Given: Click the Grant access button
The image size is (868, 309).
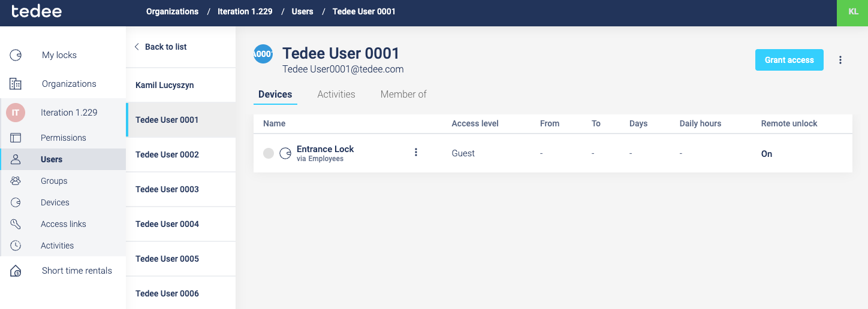Looking at the screenshot, I should pos(789,60).
